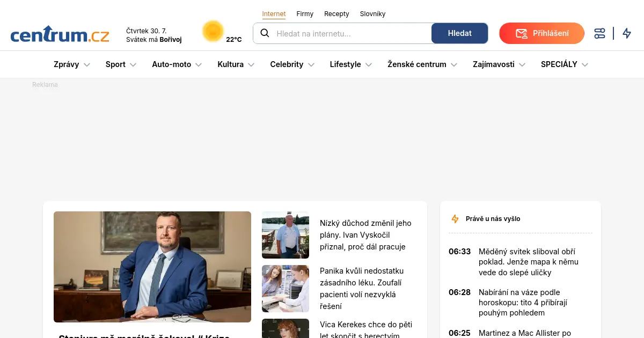Select the Internet search tab

274,14
